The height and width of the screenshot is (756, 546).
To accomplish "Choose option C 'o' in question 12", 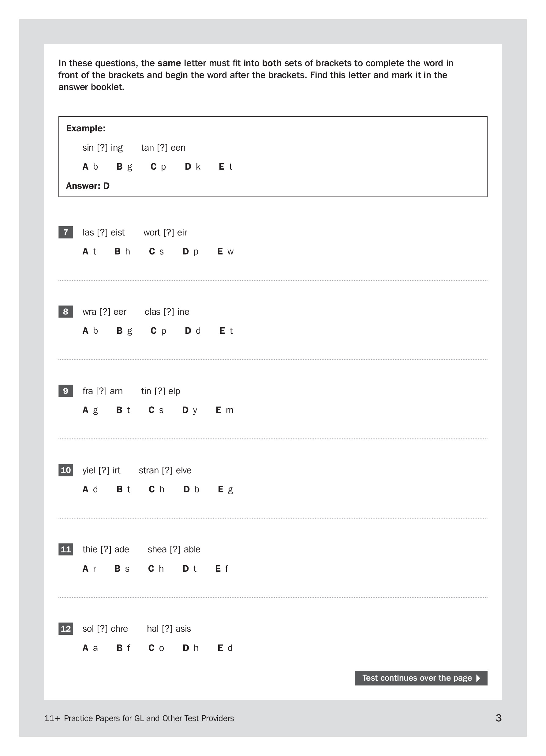I will (156, 648).
